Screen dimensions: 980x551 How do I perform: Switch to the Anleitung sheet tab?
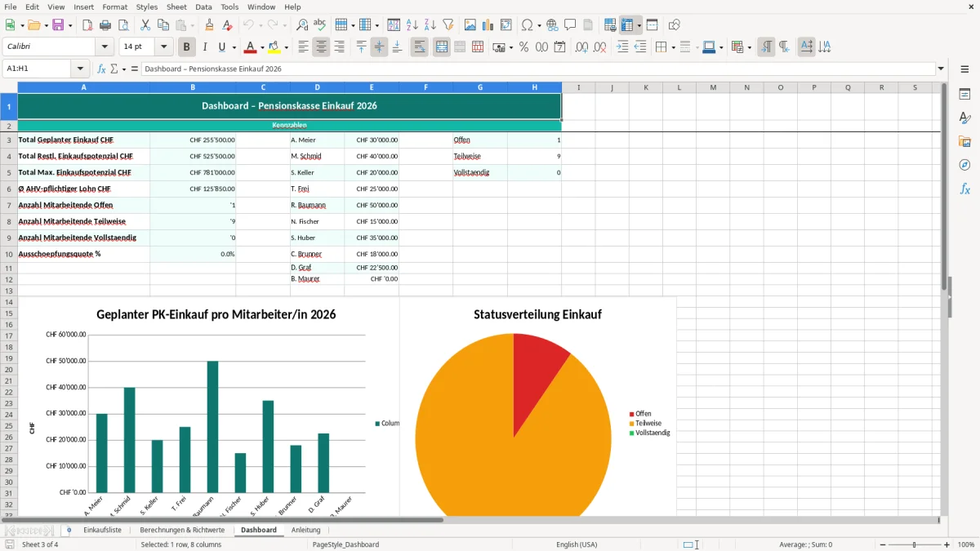(306, 530)
